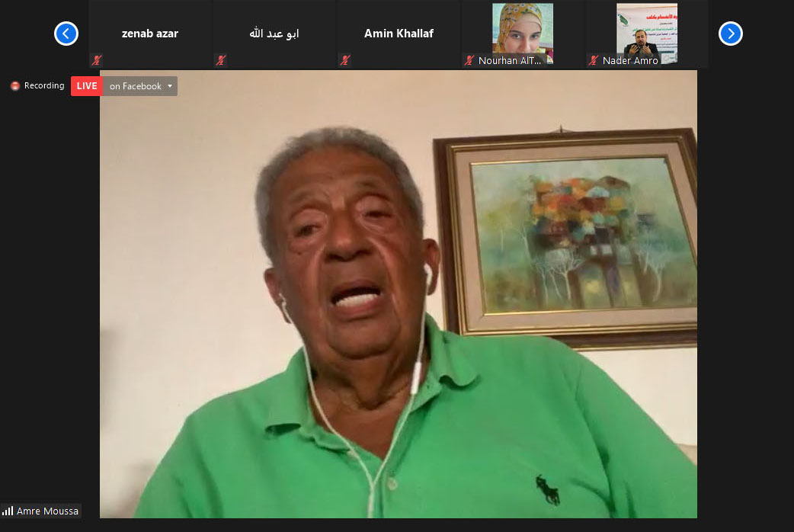Click muted microphone icon on zenab azar tile

click(97, 60)
